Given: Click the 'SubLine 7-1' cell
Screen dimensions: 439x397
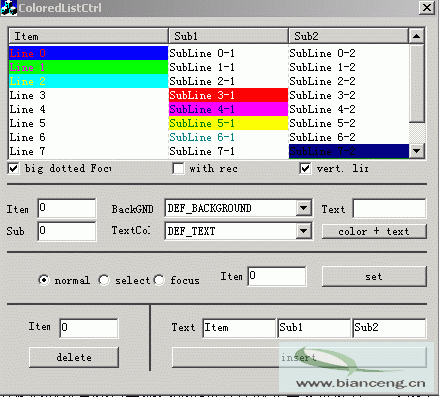Looking at the screenshot, I should coord(228,151).
